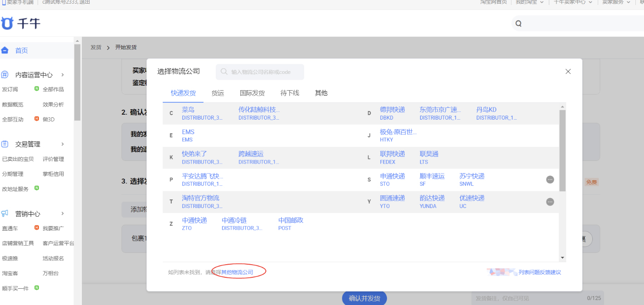Expand the 营销中心 section chevron
Viewport: 644px width, 305px height.
point(63,213)
